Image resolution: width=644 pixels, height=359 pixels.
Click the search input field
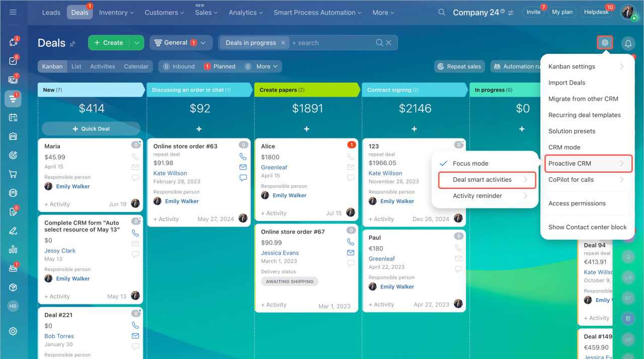[332, 43]
